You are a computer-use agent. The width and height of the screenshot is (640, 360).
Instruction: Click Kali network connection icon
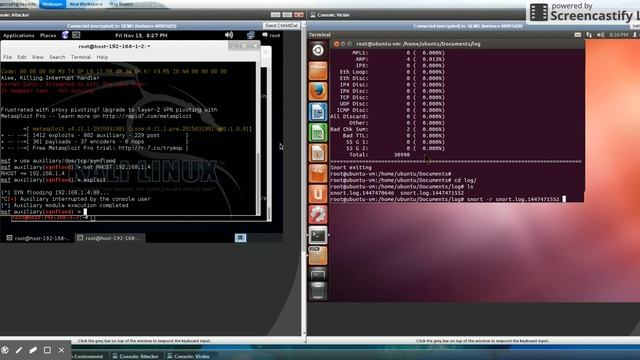[250, 35]
